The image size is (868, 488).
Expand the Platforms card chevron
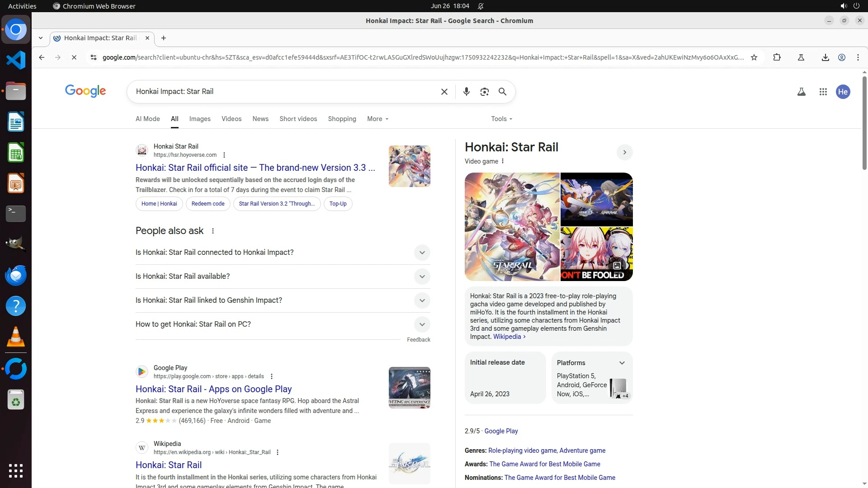tap(622, 363)
